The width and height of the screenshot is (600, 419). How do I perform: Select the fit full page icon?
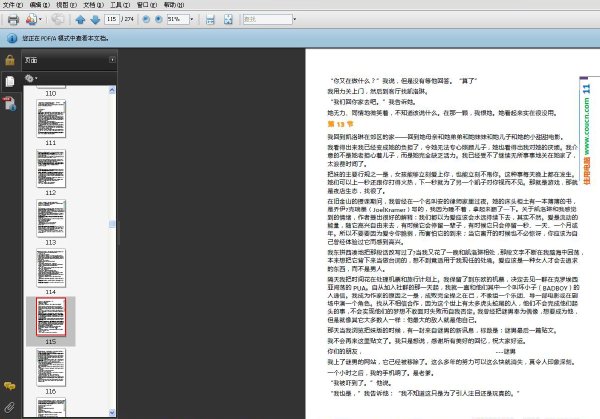coord(228,20)
